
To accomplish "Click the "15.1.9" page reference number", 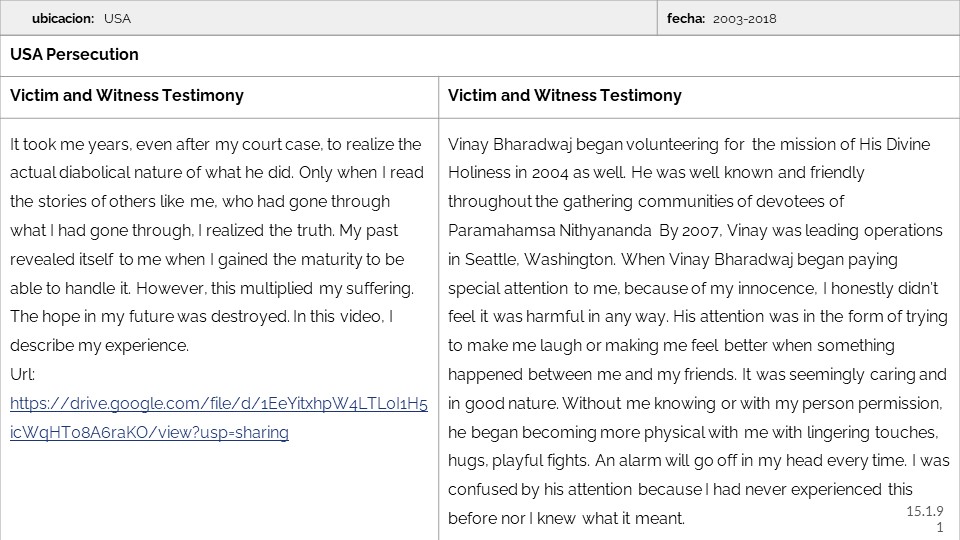I will point(925,511).
